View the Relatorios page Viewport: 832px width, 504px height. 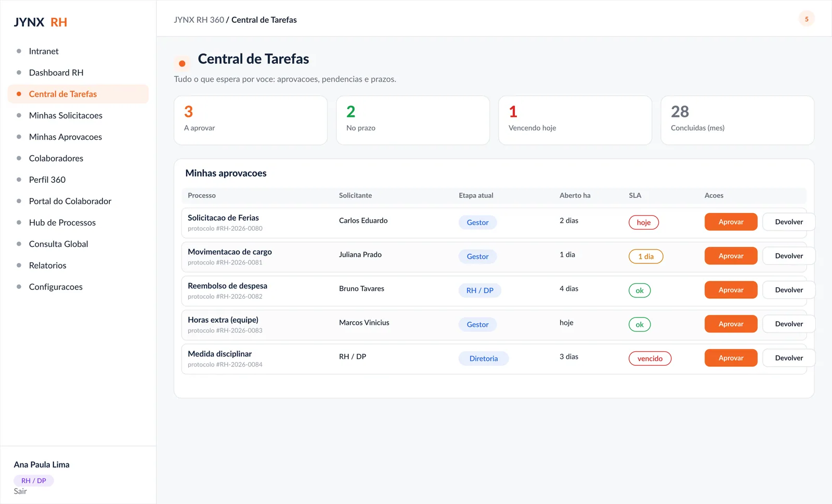tap(78, 266)
